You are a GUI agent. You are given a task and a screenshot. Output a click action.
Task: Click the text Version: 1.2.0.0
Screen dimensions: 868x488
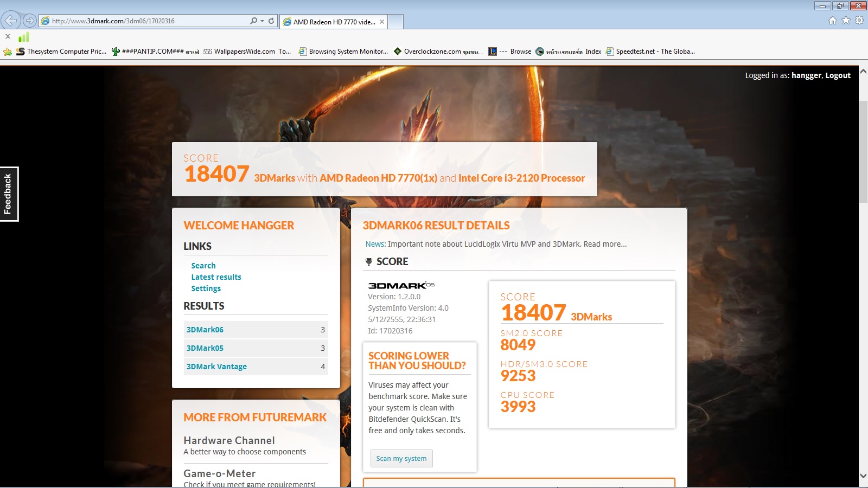point(394,297)
